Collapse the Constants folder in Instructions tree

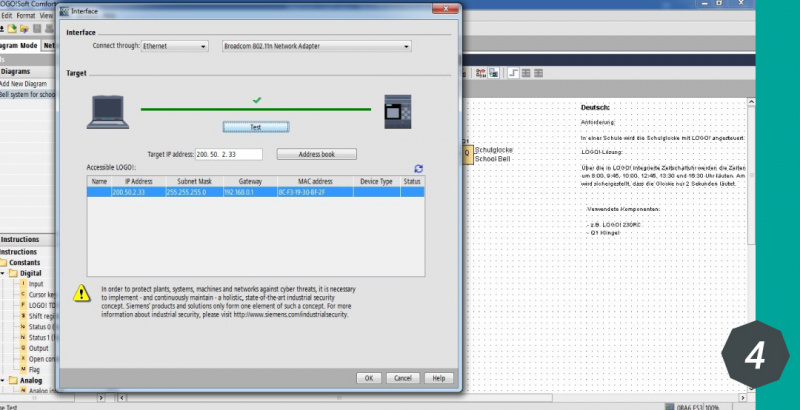[5, 262]
